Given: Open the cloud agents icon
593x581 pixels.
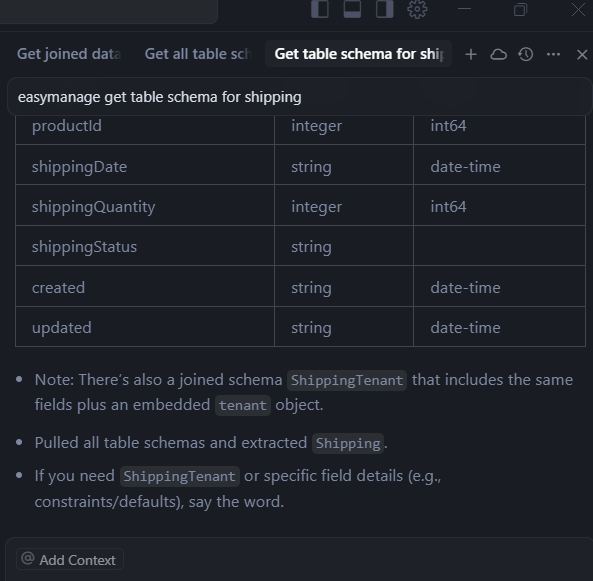Looking at the screenshot, I should 498,54.
